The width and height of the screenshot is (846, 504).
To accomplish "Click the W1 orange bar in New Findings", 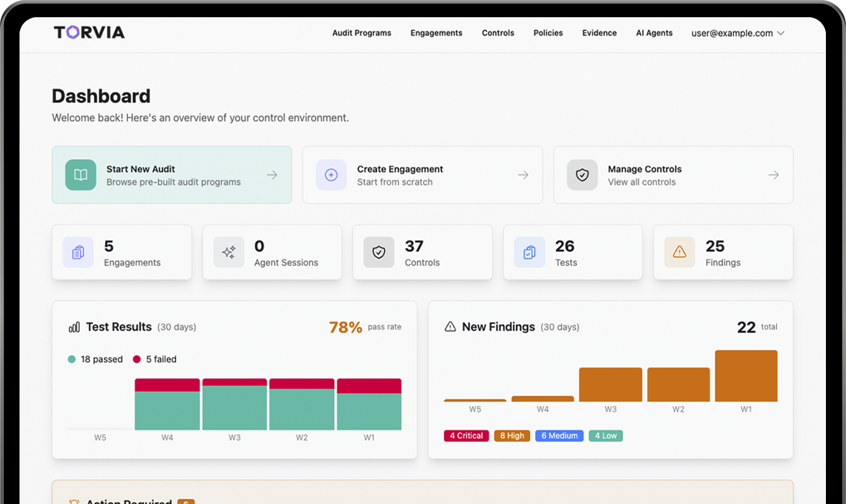I will point(746,376).
